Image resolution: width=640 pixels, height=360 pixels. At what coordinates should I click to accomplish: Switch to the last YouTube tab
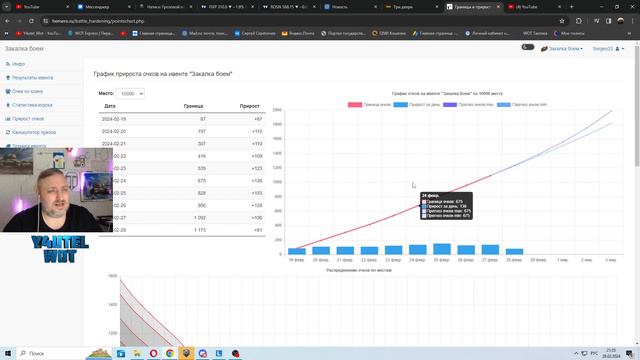(x=533, y=7)
